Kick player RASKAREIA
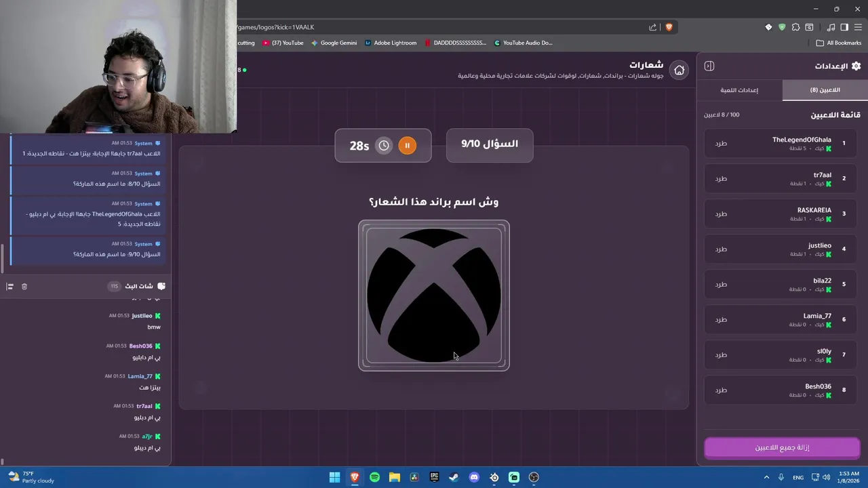The image size is (868, 488). (721, 213)
